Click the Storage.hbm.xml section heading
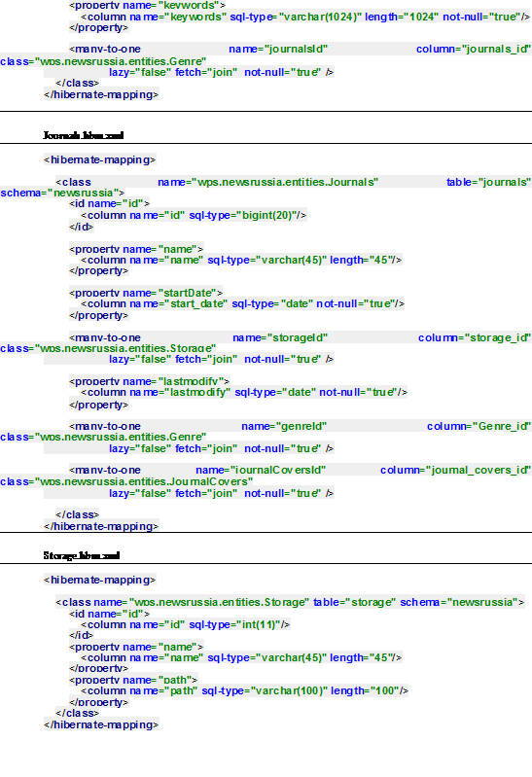 pyautogui.click(x=82, y=555)
